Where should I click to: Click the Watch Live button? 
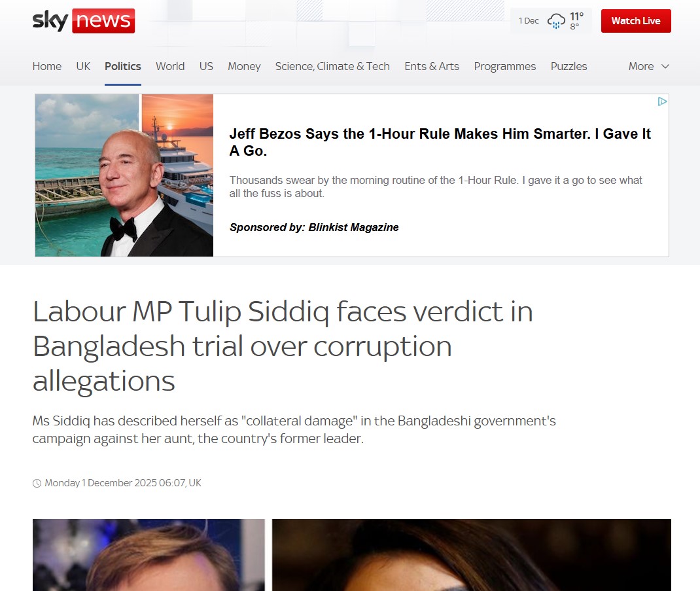point(636,20)
